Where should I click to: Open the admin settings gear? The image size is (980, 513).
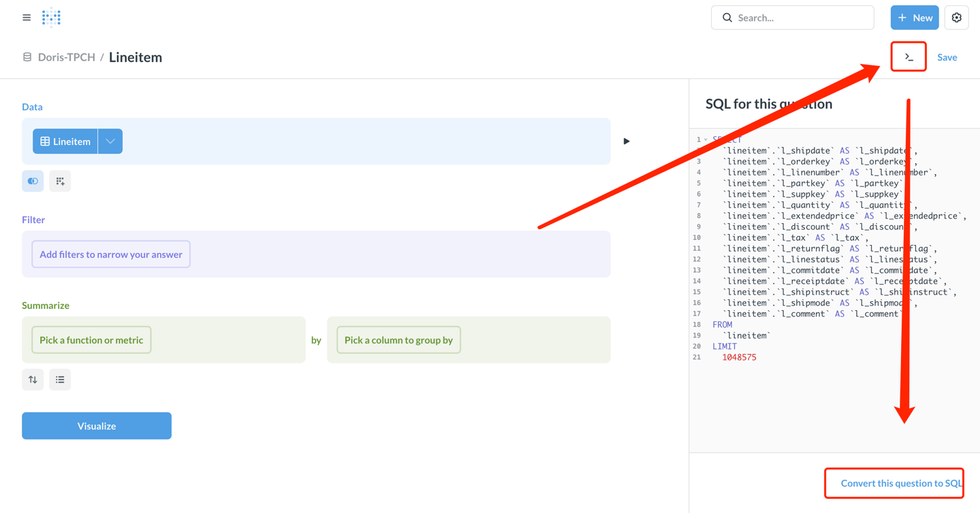tap(957, 17)
